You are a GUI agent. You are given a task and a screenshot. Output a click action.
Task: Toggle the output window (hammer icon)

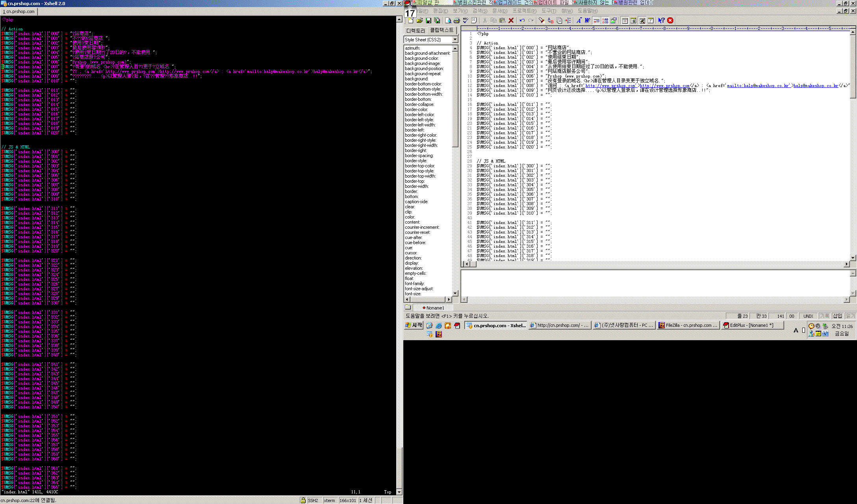pyautogui.click(x=642, y=20)
